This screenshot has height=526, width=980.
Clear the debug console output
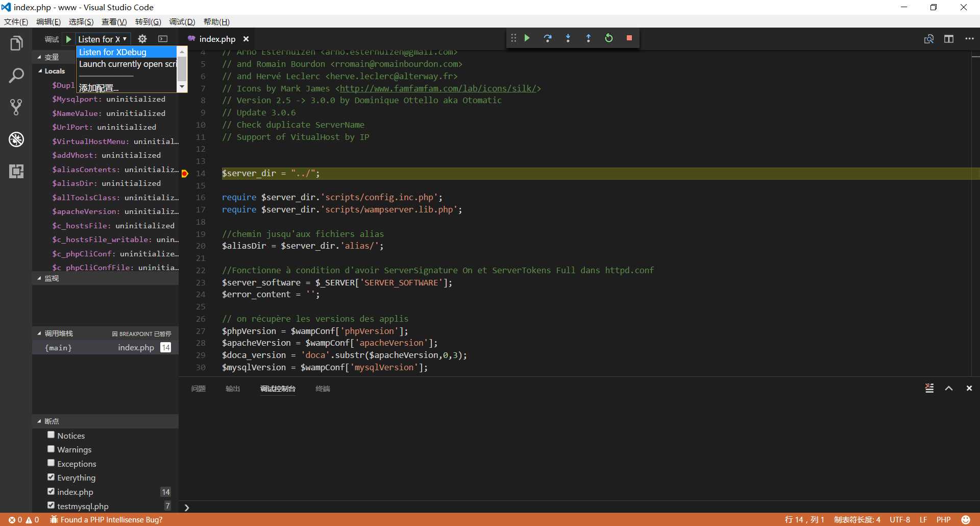[929, 389]
